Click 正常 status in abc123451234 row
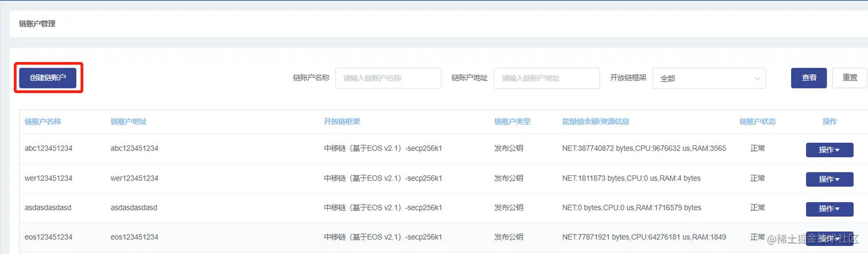 [758, 148]
